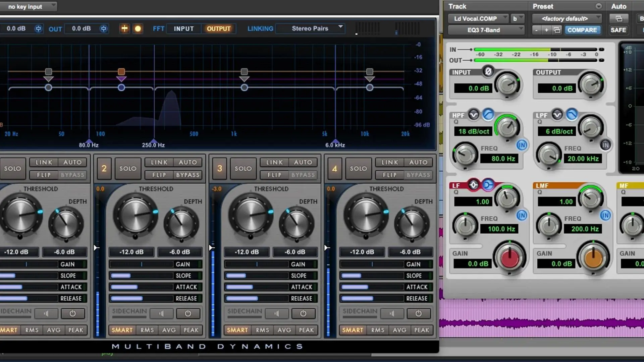Engage the IN toggle for the HPF section

(x=522, y=145)
